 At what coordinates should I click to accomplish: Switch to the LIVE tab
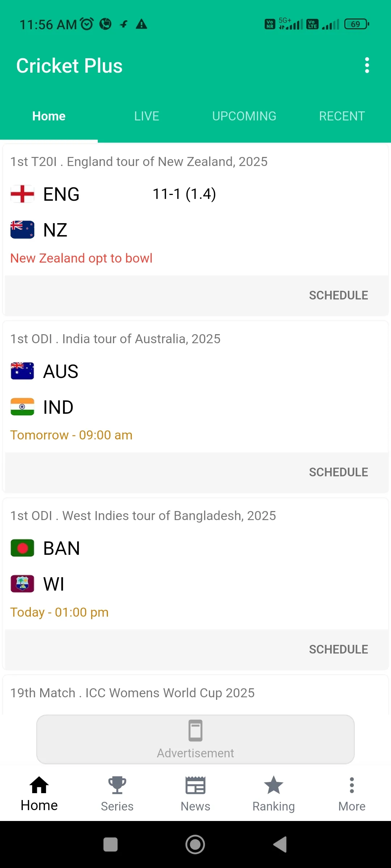coord(147,116)
